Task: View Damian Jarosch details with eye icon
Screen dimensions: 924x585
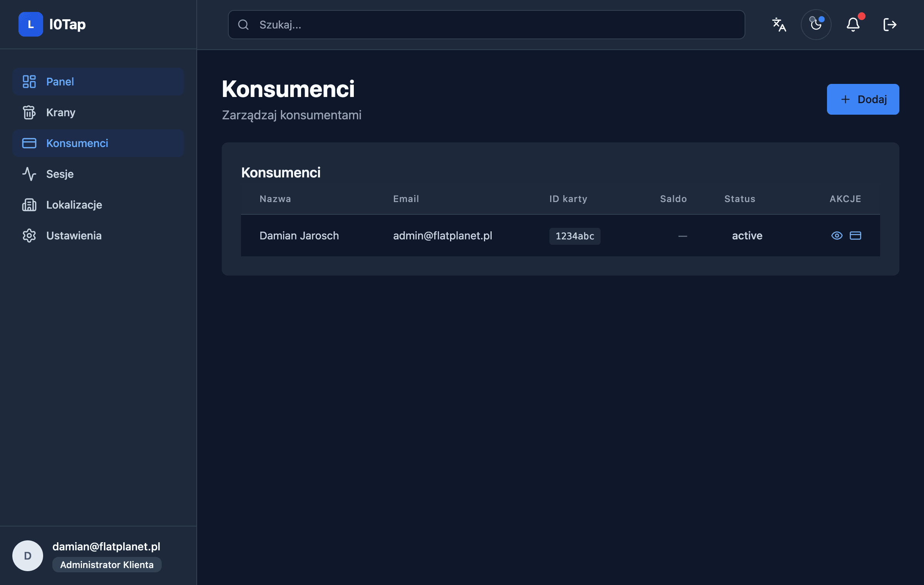Action: [x=837, y=236]
